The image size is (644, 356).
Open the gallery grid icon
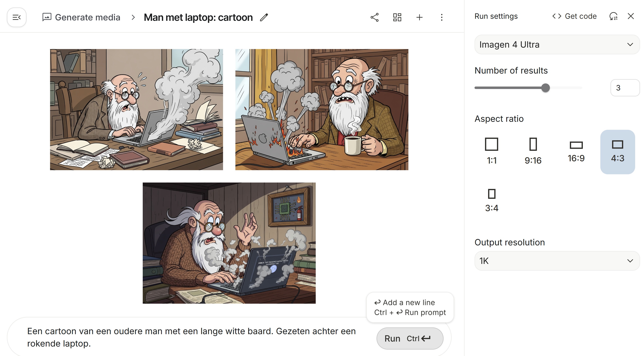(397, 17)
